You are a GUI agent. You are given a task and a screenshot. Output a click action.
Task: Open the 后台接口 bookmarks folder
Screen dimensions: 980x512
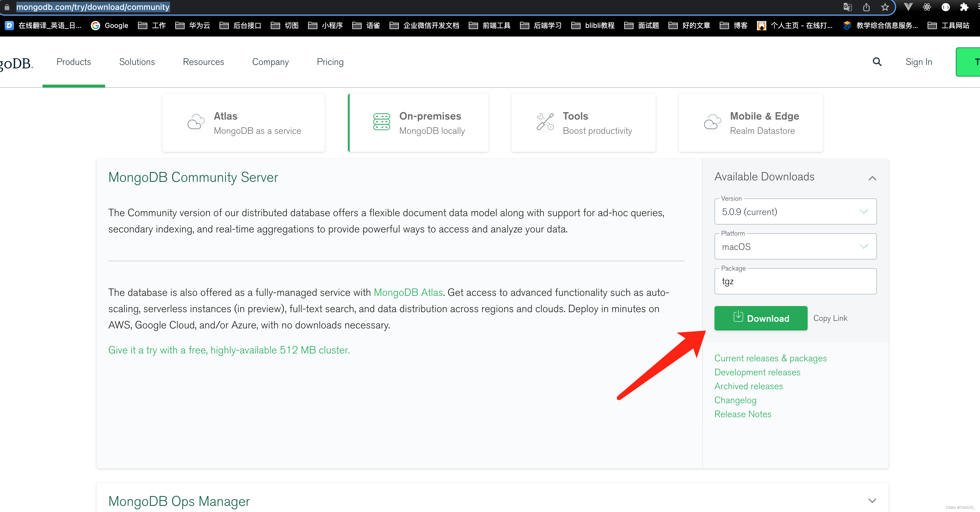(x=240, y=26)
